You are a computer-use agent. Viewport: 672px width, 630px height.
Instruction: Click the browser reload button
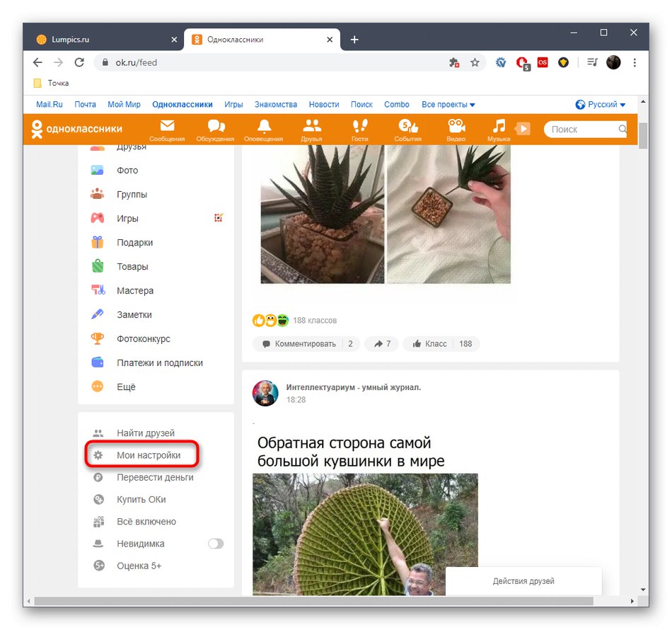pyautogui.click(x=79, y=62)
